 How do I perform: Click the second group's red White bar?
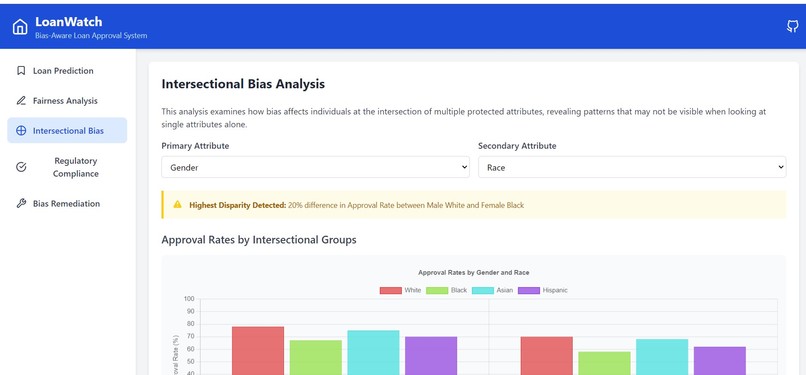546,356
